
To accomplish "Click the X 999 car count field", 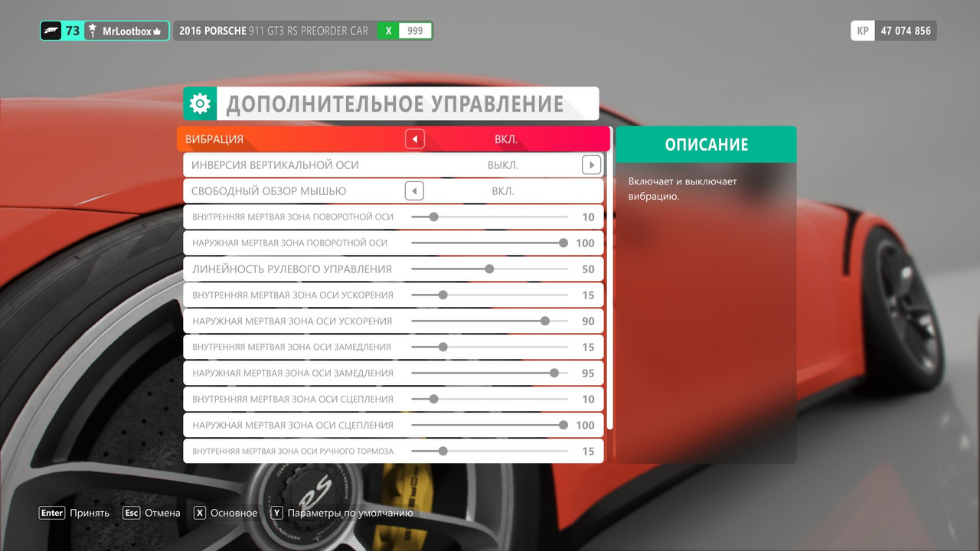I will [406, 30].
